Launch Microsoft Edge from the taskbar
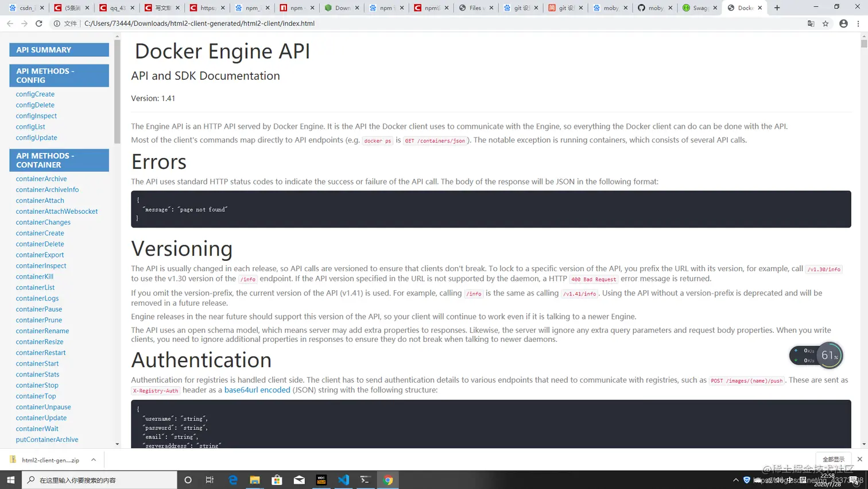The width and height of the screenshot is (868, 489). pos(232,480)
